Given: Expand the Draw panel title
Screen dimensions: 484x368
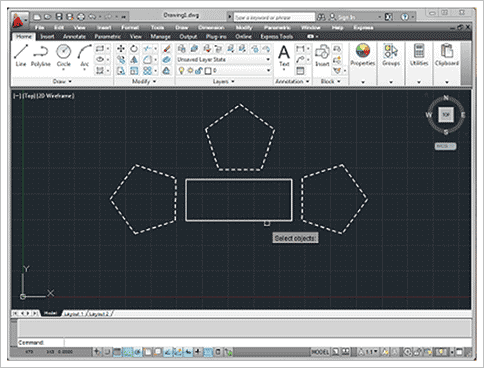Looking at the screenshot, I should 62,81.
